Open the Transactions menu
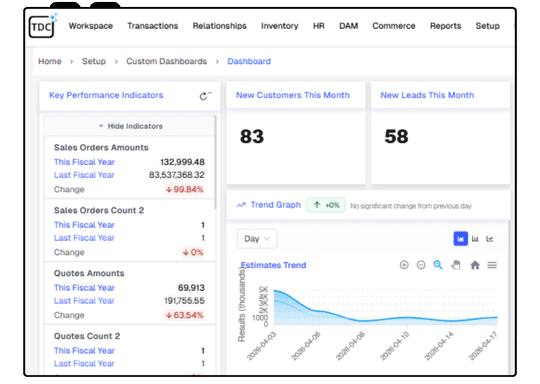The image size is (540, 384). click(x=153, y=26)
